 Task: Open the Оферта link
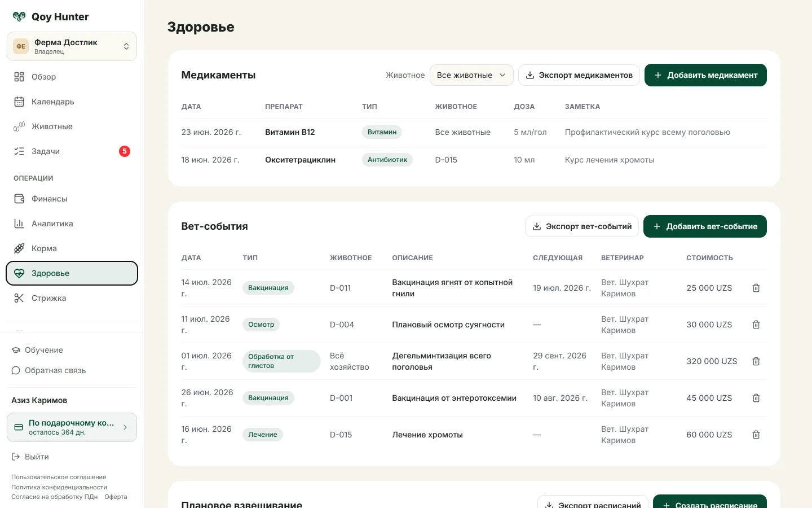click(x=116, y=497)
